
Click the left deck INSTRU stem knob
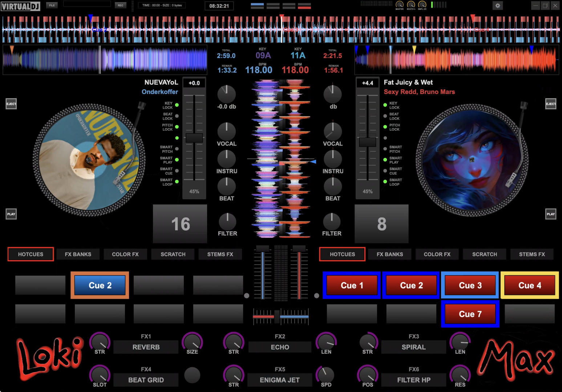pyautogui.click(x=227, y=159)
